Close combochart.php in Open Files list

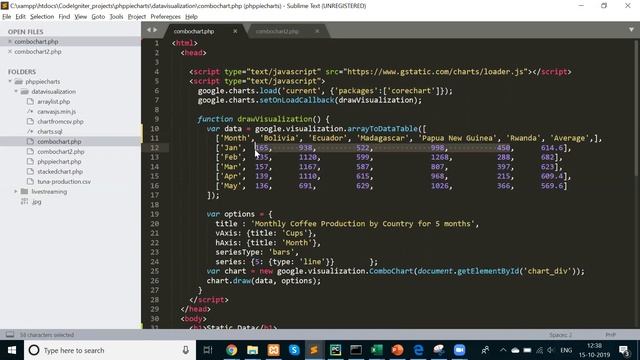[x=10, y=42]
